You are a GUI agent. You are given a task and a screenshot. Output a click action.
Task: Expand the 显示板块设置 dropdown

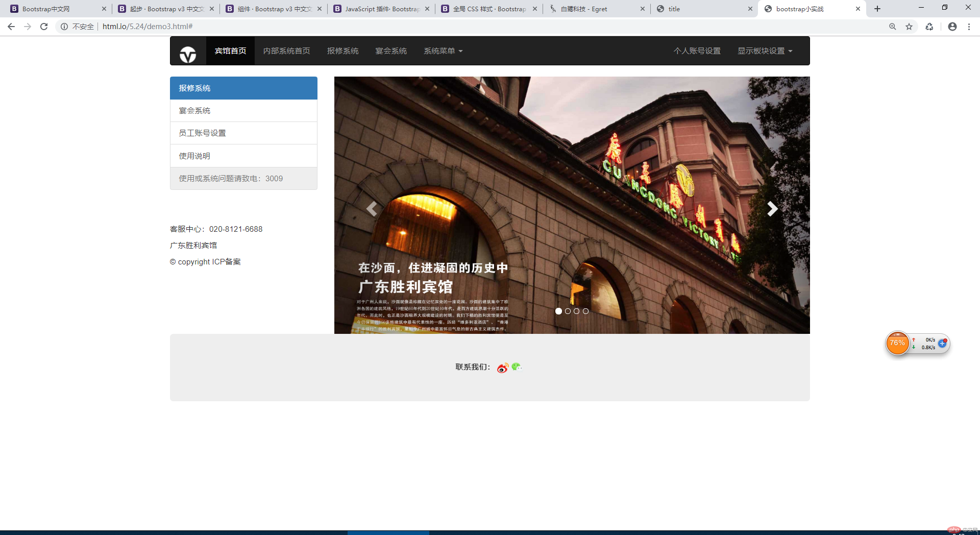coord(765,51)
